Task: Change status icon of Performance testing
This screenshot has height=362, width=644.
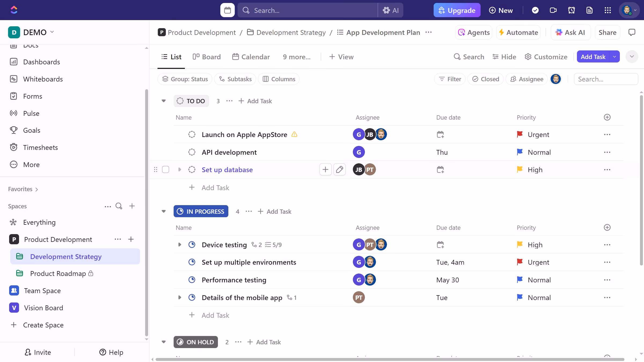Action: [x=192, y=280]
